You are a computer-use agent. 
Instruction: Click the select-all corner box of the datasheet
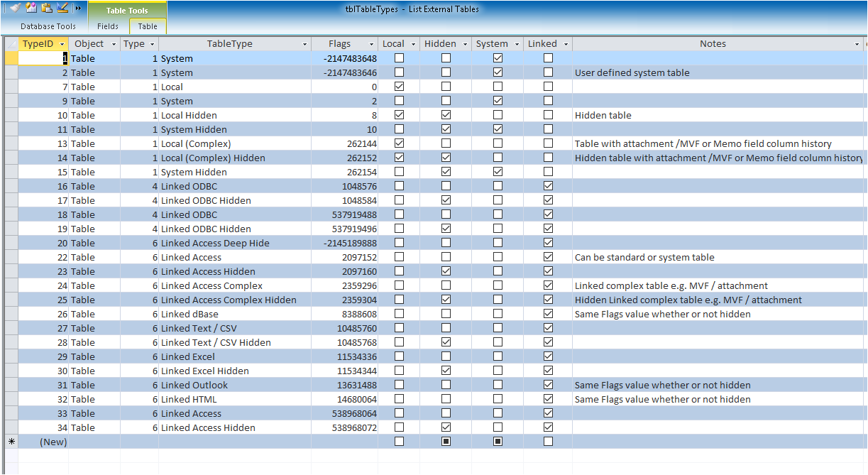[x=11, y=44]
